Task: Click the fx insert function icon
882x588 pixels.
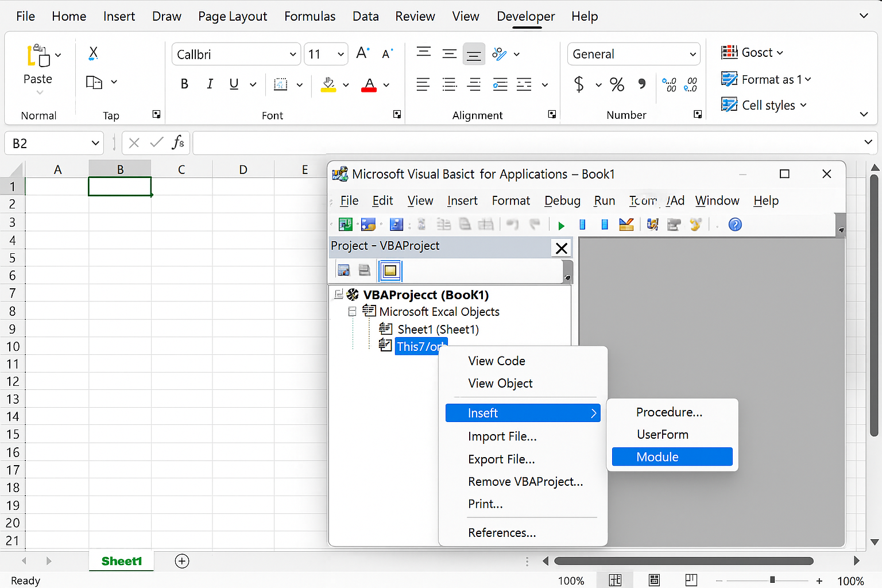Action: click(178, 142)
